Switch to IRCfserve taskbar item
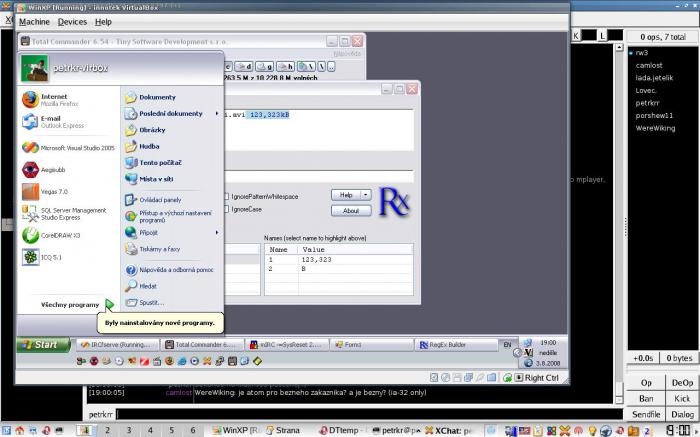 (118, 345)
